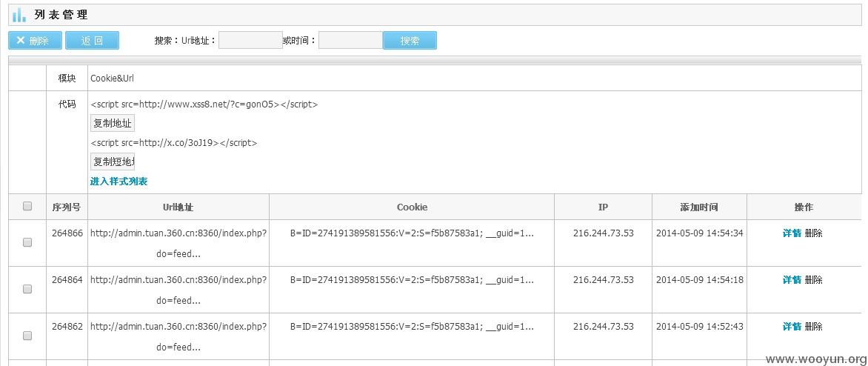The height and width of the screenshot is (366, 868).
Task: Click the serial number 264866
Action: tap(67, 233)
